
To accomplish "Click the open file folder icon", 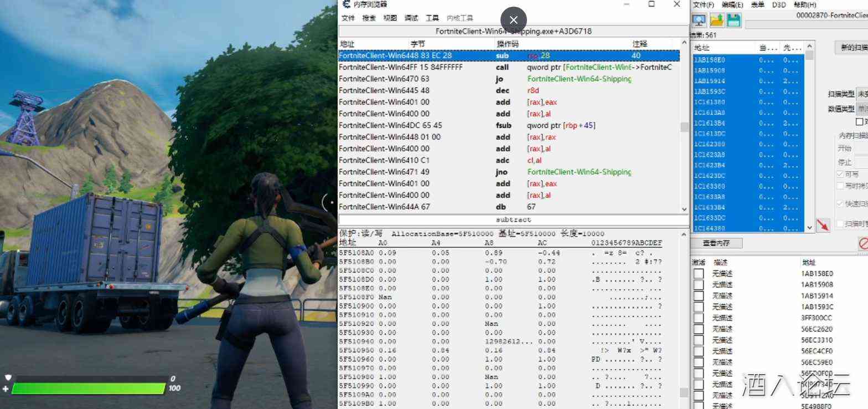I will pos(717,21).
